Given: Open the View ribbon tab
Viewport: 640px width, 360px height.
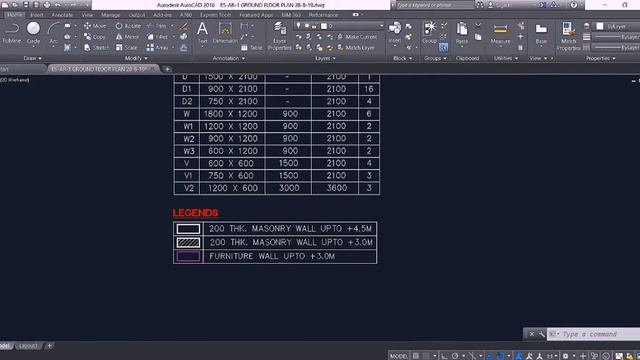Looking at the screenshot, I should tap(87, 15).
